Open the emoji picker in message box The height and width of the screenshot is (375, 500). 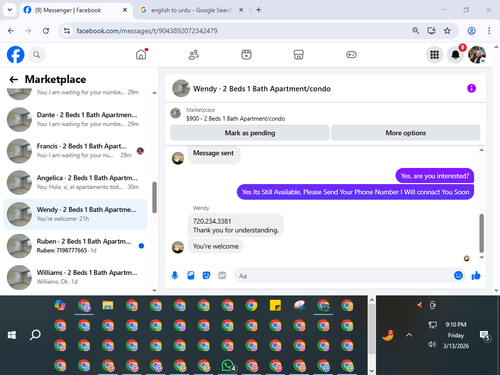tap(458, 275)
